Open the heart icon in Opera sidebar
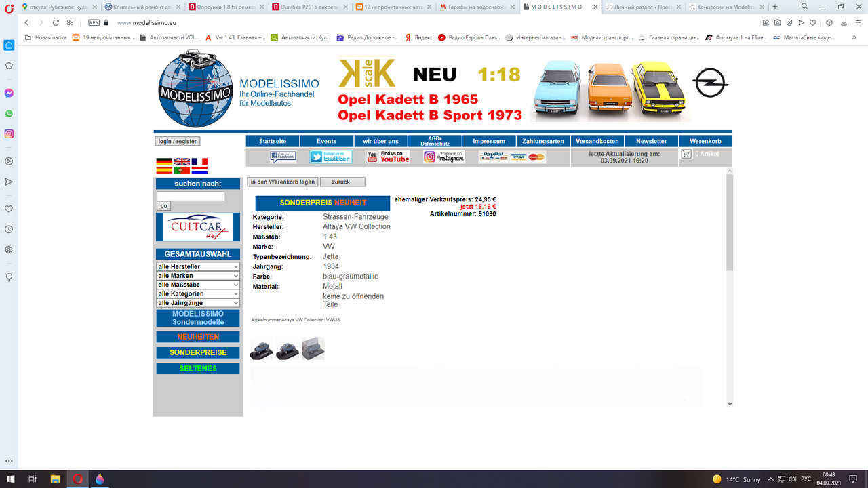 pos(9,209)
